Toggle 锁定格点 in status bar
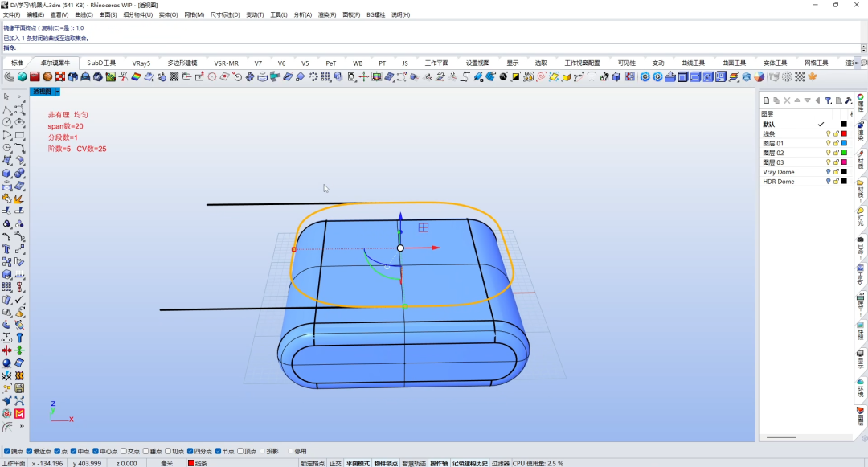This screenshot has height=467, width=868. (x=313, y=463)
